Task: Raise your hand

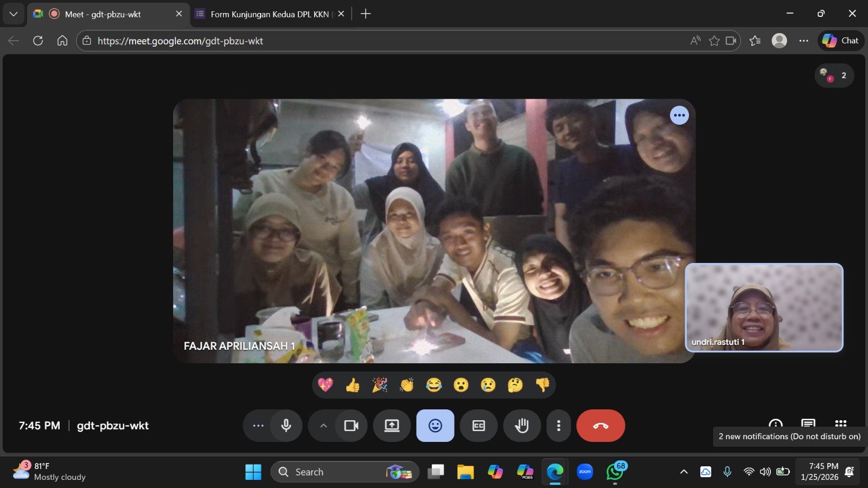Action: click(521, 426)
